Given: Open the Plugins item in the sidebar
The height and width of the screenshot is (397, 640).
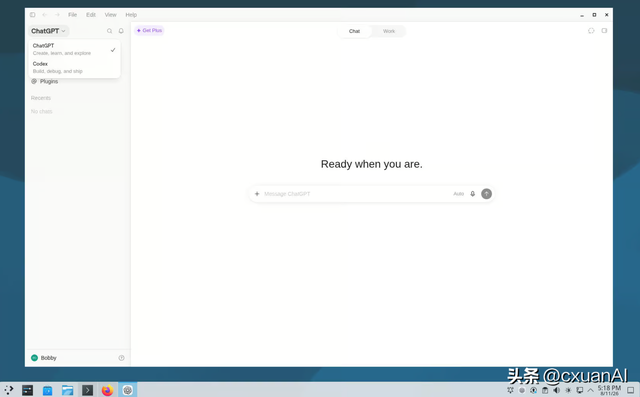Looking at the screenshot, I should pyautogui.click(x=45, y=82).
